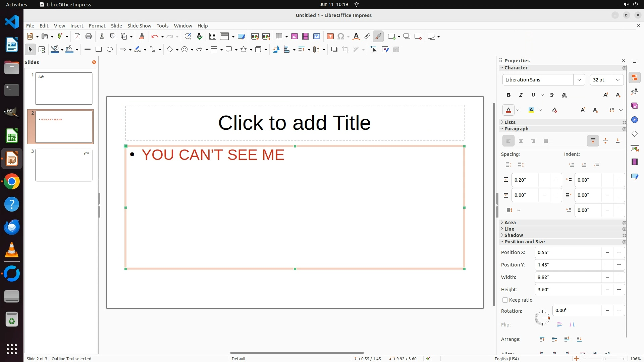Select the Ellipse drawing tool
644x362 pixels.
click(110, 50)
